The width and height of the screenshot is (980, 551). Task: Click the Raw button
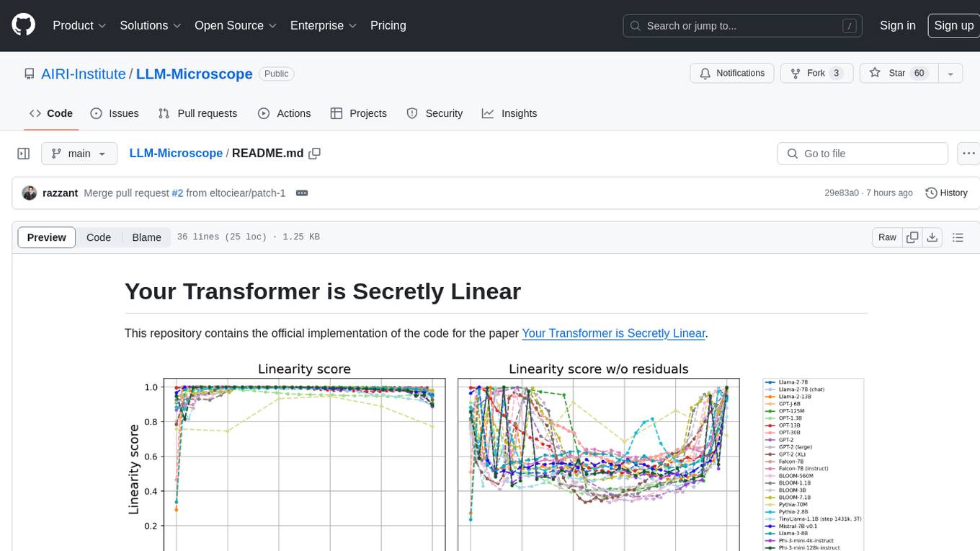887,237
